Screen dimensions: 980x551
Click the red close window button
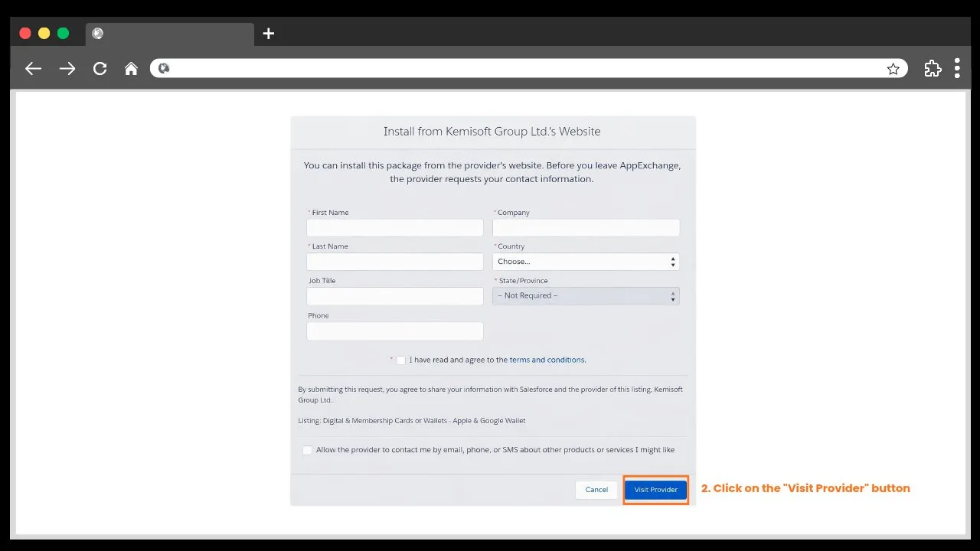tap(24, 33)
